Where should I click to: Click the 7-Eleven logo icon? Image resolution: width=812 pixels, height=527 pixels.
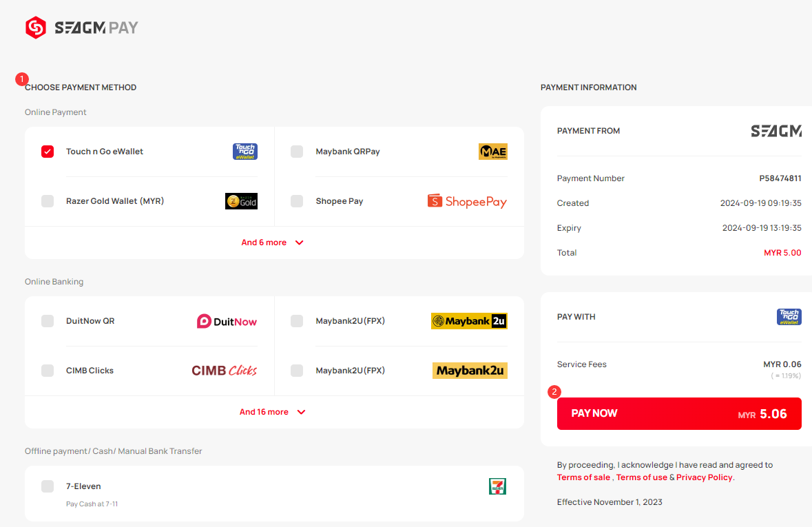498,486
